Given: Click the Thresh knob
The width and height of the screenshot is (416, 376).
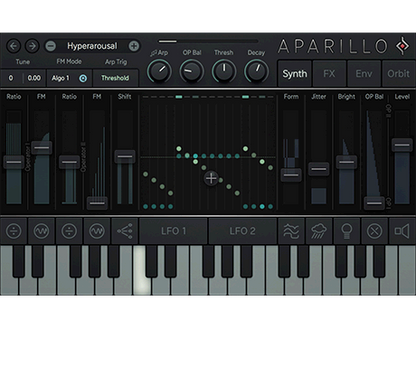Looking at the screenshot, I should click(224, 71).
